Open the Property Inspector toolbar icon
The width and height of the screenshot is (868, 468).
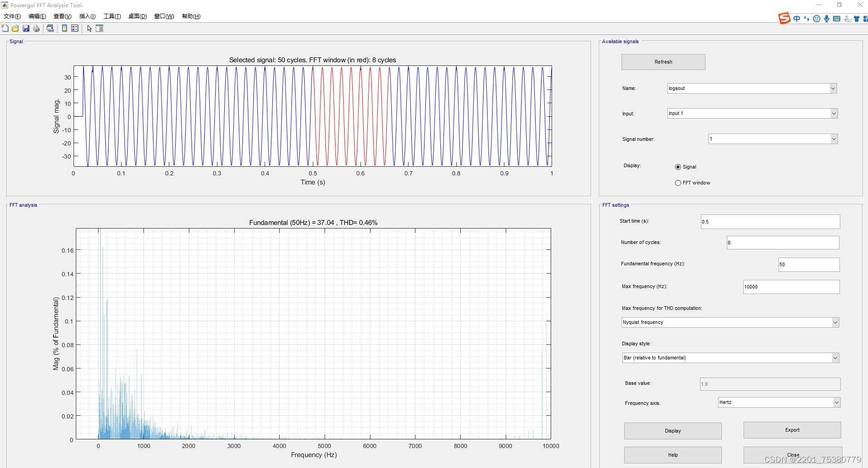click(100, 28)
